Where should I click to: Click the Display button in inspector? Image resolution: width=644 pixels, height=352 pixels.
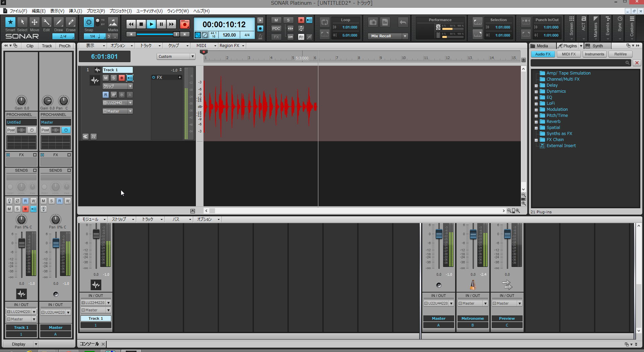[19, 344]
